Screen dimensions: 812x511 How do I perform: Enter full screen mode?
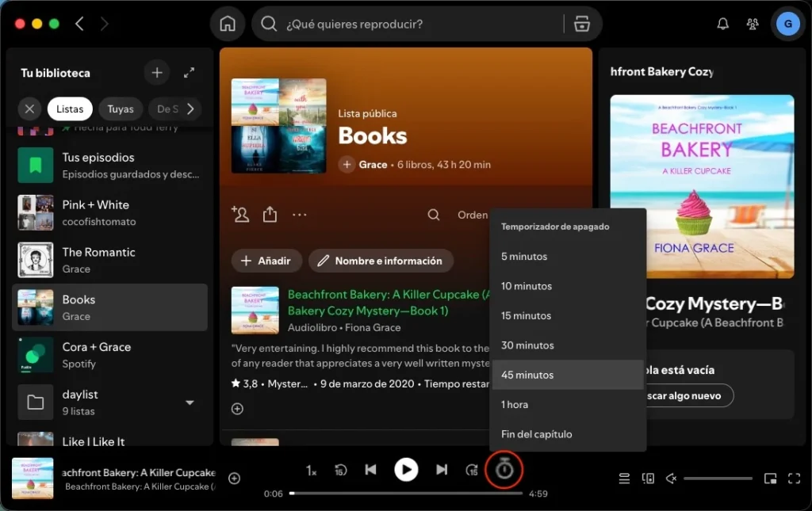pyautogui.click(x=794, y=479)
